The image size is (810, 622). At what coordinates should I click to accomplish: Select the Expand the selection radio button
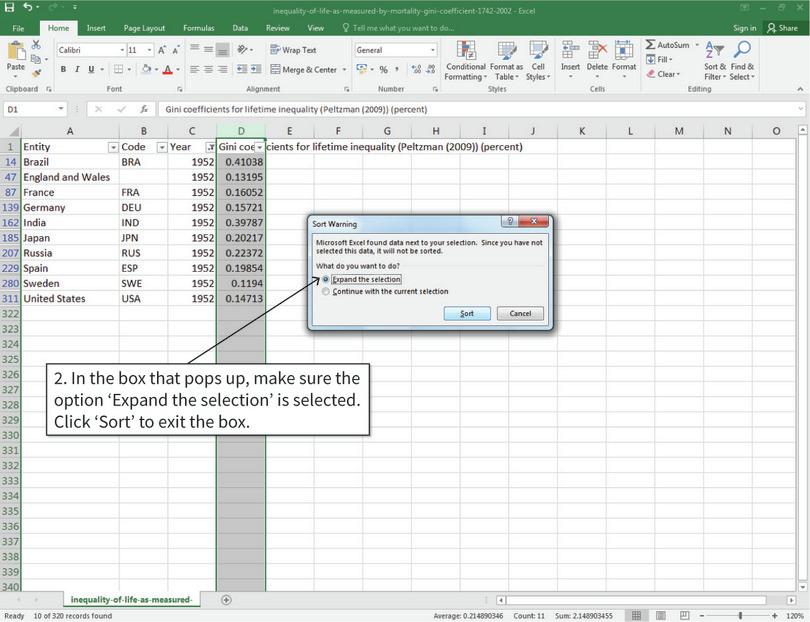click(324, 279)
